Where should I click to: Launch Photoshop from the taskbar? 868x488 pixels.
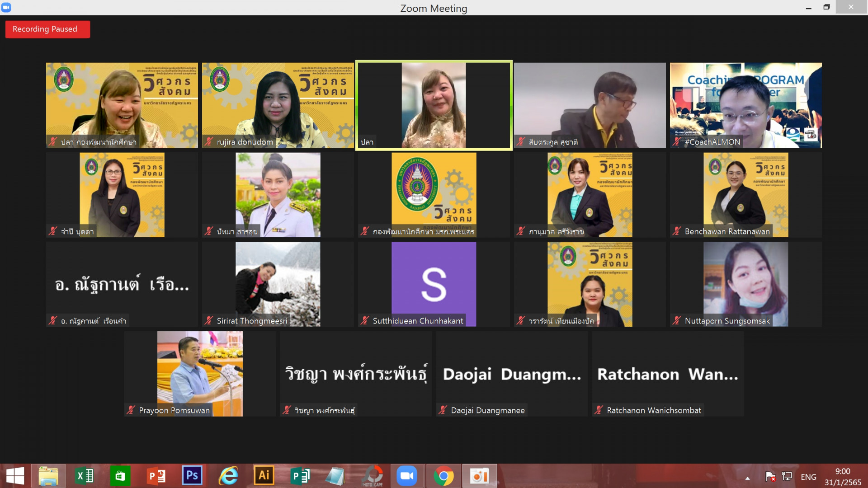pyautogui.click(x=192, y=476)
